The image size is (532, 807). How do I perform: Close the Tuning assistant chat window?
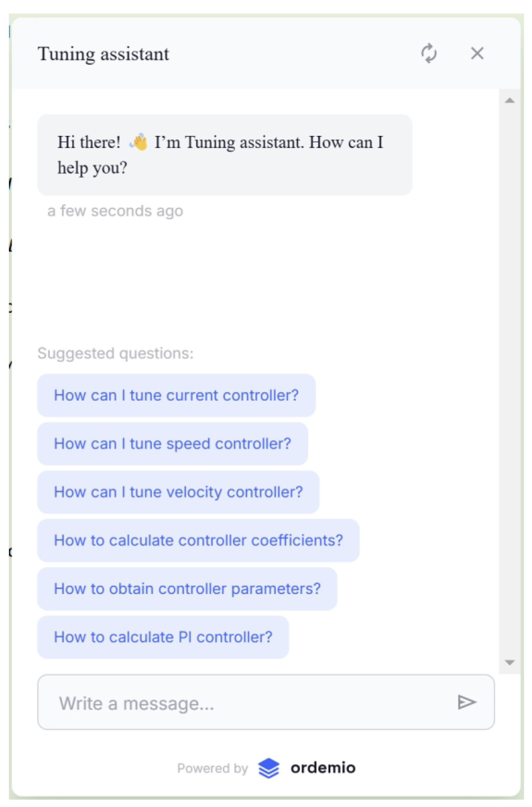(477, 53)
